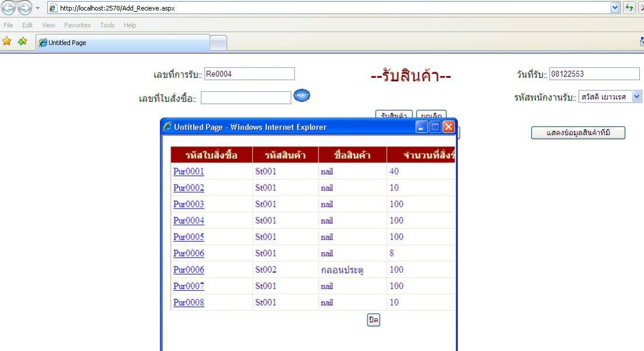The image size is (644, 351).
Task: Click the Pur0006 link in the St001 row
Action: [188, 253]
